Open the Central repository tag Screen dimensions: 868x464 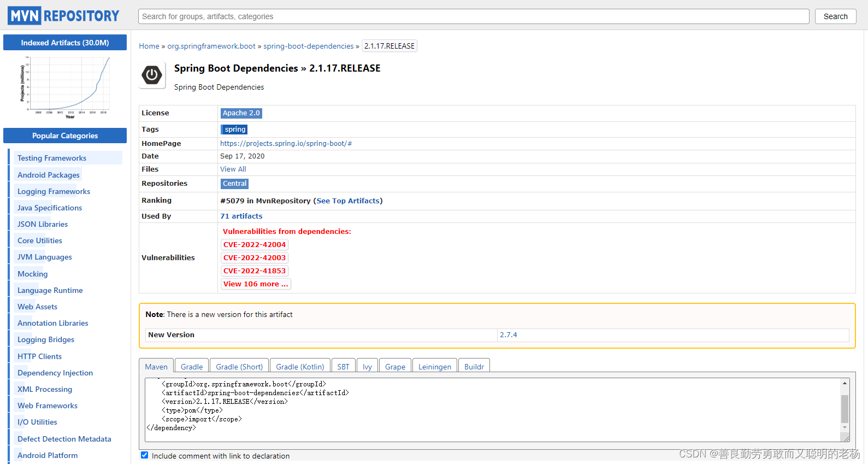(235, 184)
